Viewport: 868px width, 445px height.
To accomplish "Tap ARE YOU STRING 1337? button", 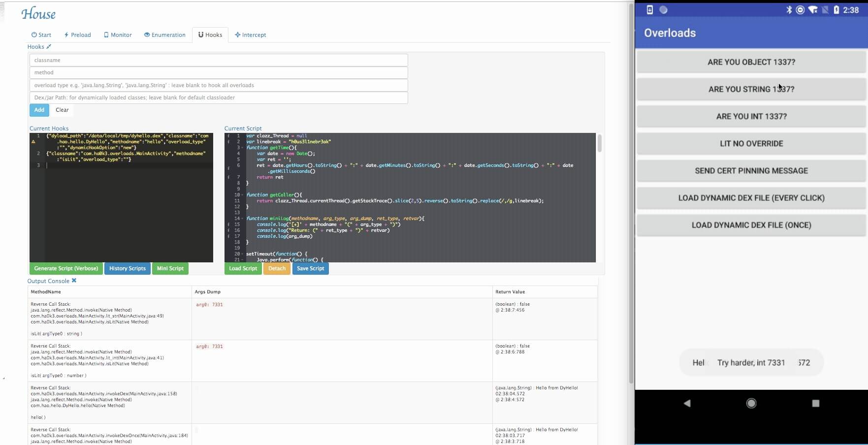I will pyautogui.click(x=751, y=89).
